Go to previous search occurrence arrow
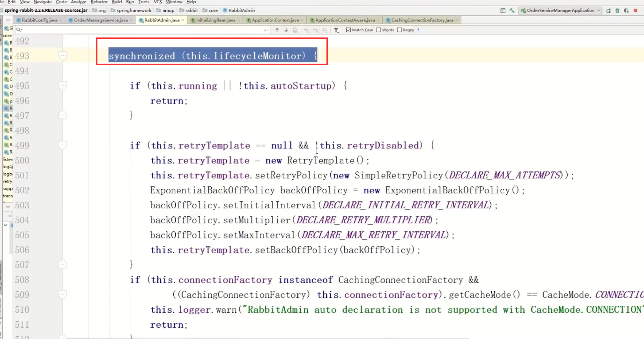 (277, 30)
